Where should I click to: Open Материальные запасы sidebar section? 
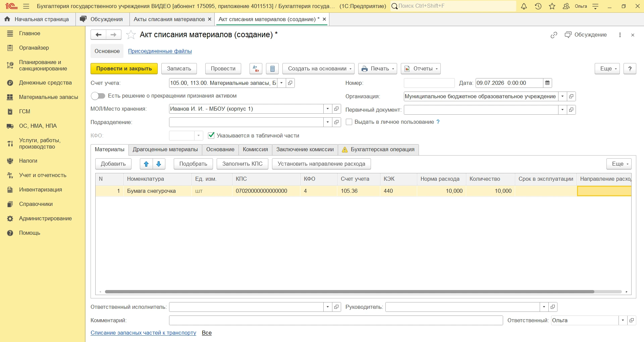pos(43,97)
